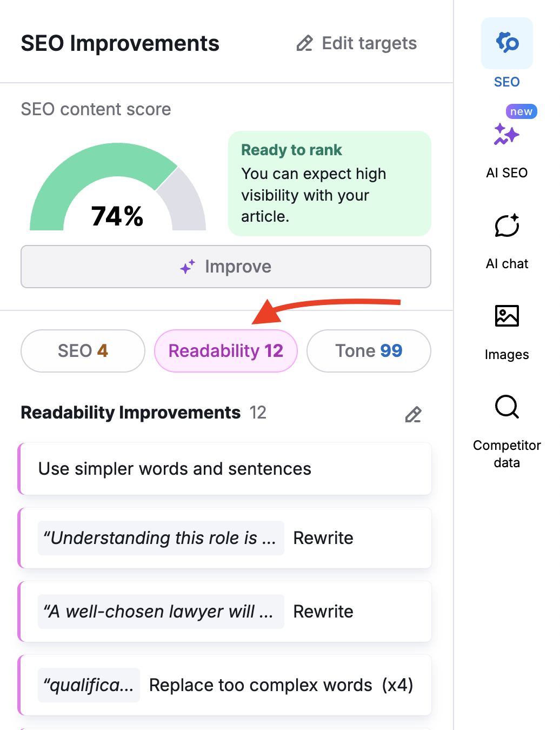The image size is (560, 730).
Task: Select the Readability 12 pill
Action: tap(225, 351)
